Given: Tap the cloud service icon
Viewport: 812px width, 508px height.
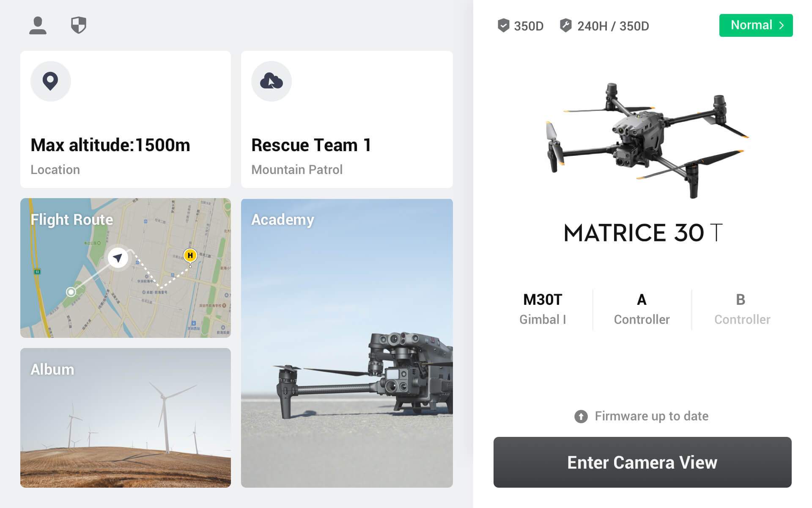Looking at the screenshot, I should tap(271, 81).
